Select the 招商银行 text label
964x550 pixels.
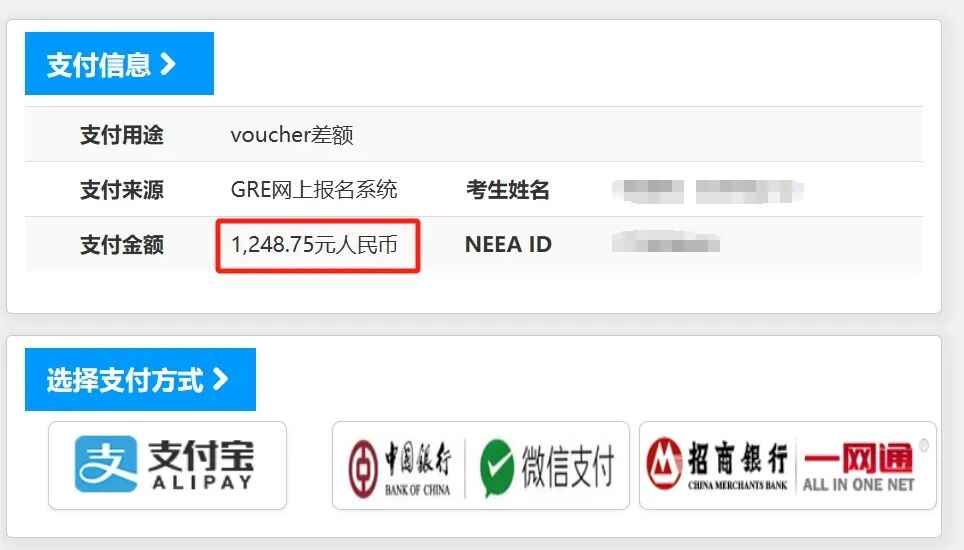click(x=738, y=458)
